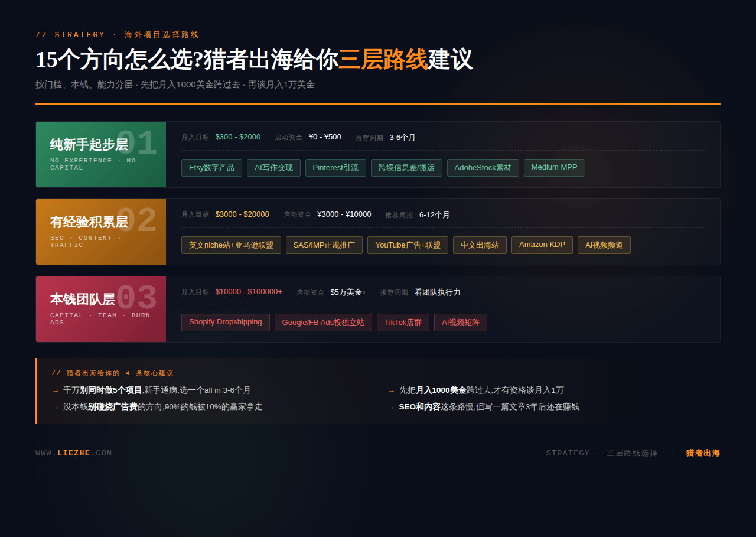Click the ¥3000 - ¥10000 capital value

[344, 214]
